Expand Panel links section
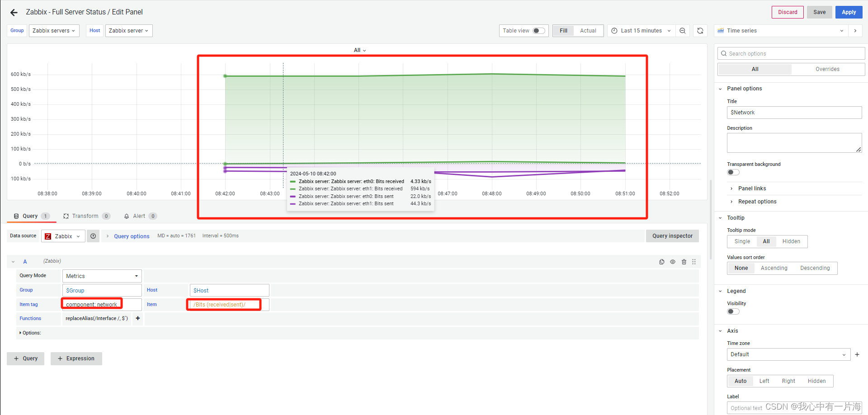Screen dimensions: 868x415 752,189
